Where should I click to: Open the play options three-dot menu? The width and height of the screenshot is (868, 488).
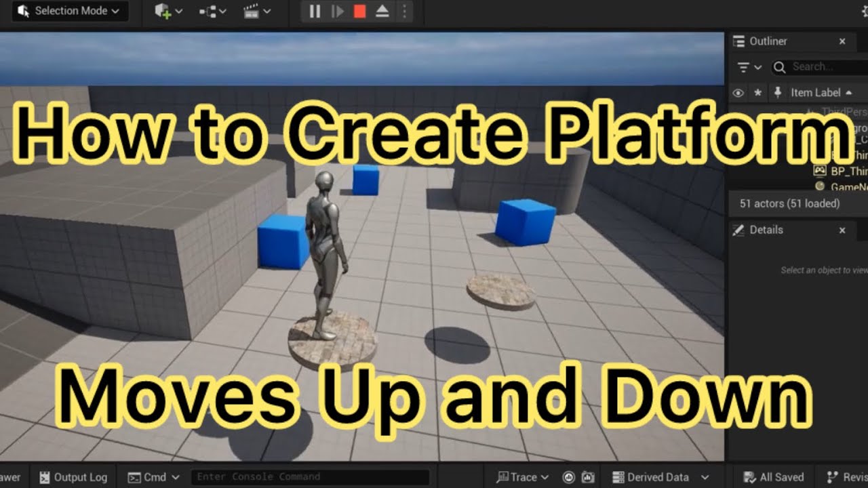point(404,12)
